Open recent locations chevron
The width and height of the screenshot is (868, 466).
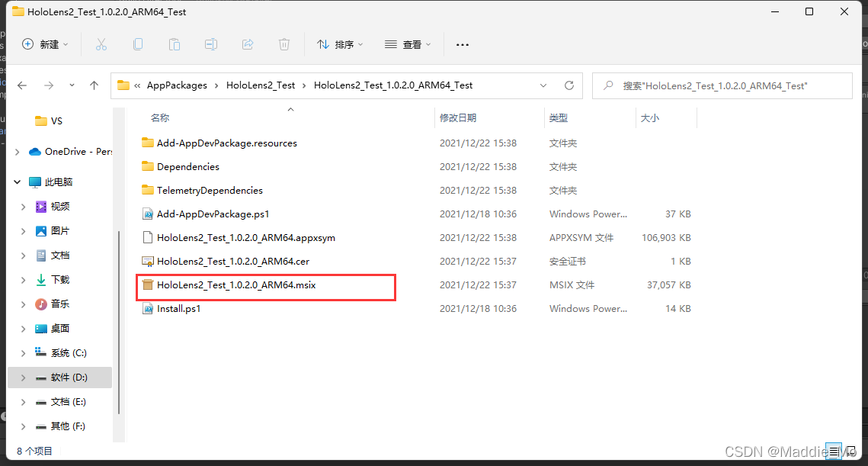tap(72, 85)
